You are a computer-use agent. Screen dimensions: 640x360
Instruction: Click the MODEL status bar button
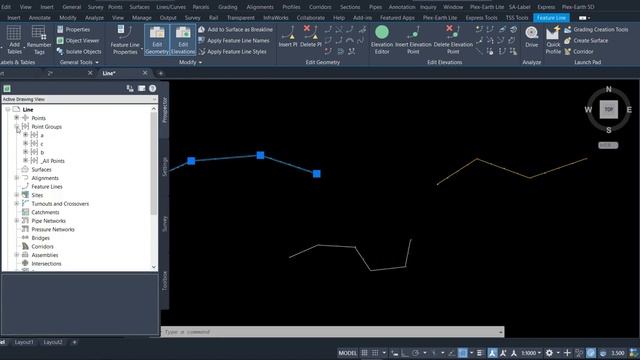(347, 353)
